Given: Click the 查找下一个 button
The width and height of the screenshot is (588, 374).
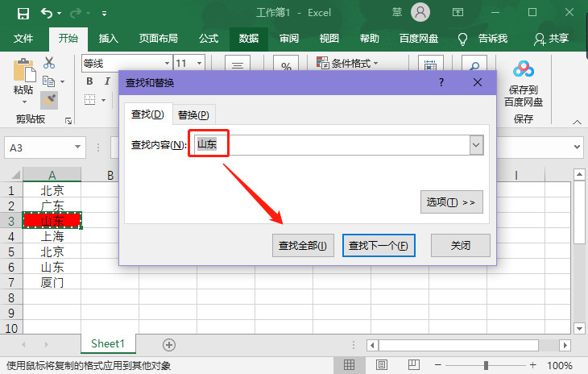Looking at the screenshot, I should [379, 245].
